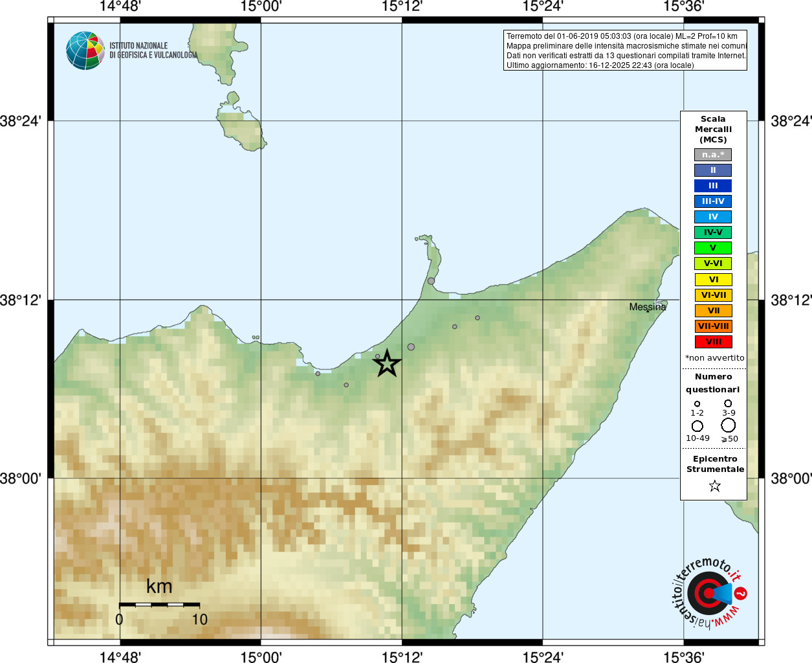The image size is (812, 663).
Task: Click the ISTITUTO NAZIONALE DI GEOFISICA text
Action: [x=153, y=51]
